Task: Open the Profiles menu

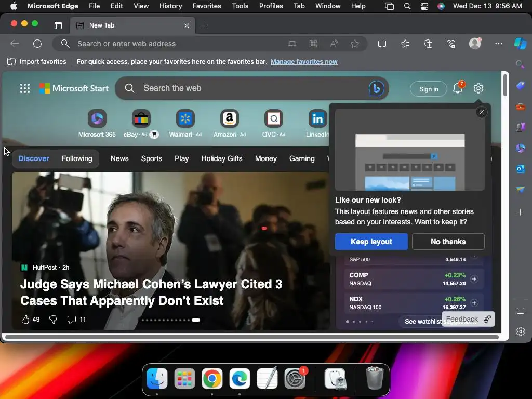Action: point(271,6)
